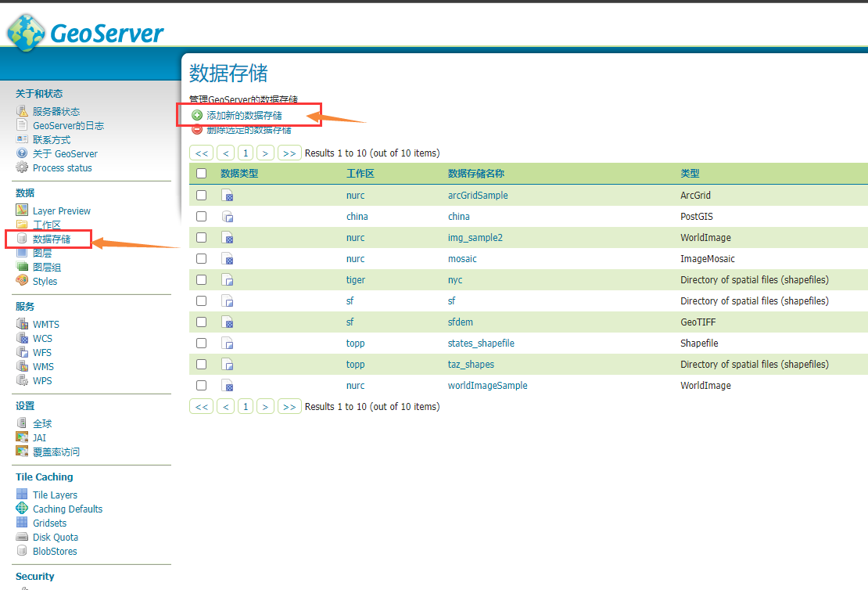Click the vector type icon for china row

227,216
